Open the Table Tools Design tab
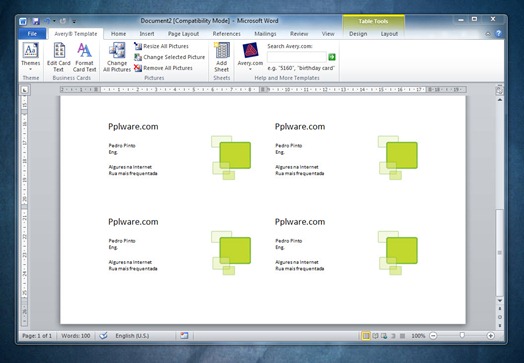This screenshot has height=363, width=524. click(358, 34)
